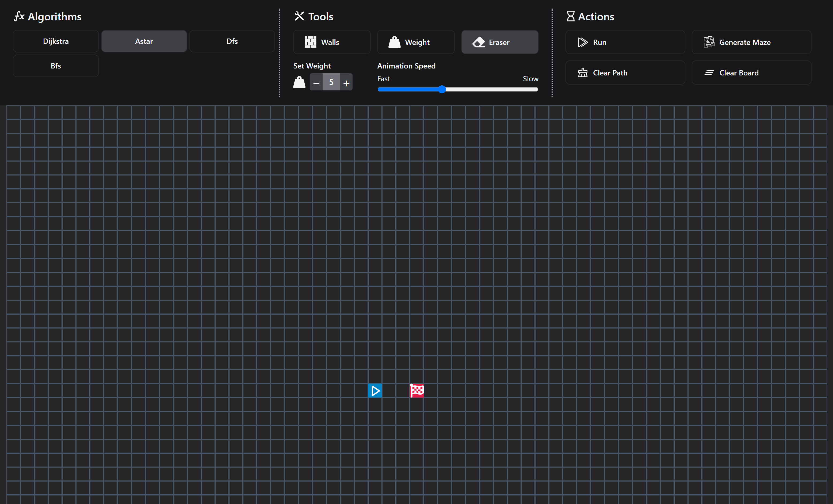Increase weight with plus button
833x504 pixels.
[346, 82]
